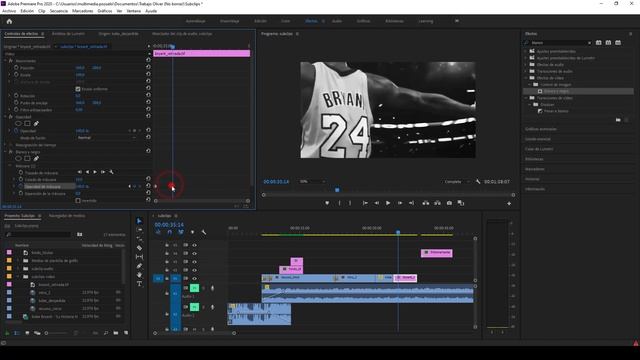Play the Program monitor
This screenshot has width=640, height=360.
coord(388,203)
